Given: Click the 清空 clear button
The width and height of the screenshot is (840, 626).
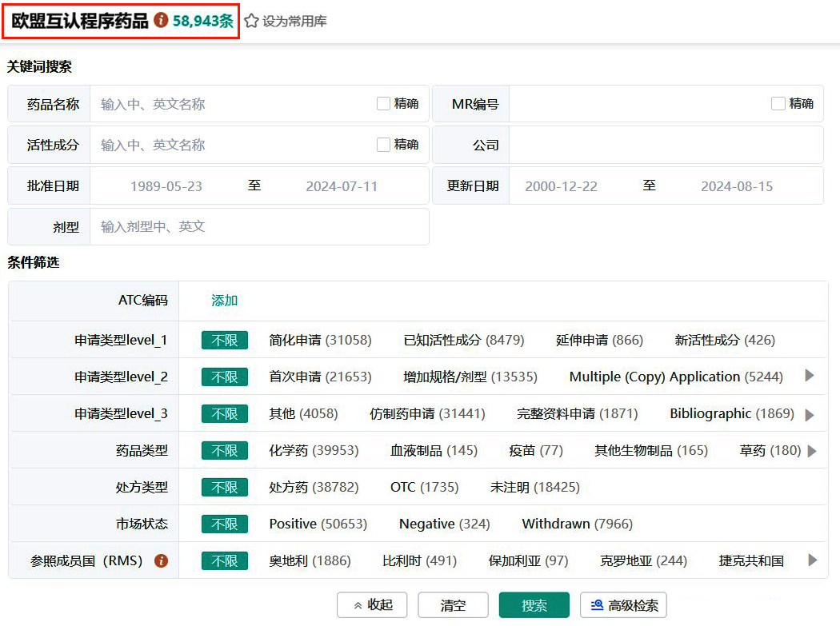Looking at the screenshot, I should click(453, 605).
